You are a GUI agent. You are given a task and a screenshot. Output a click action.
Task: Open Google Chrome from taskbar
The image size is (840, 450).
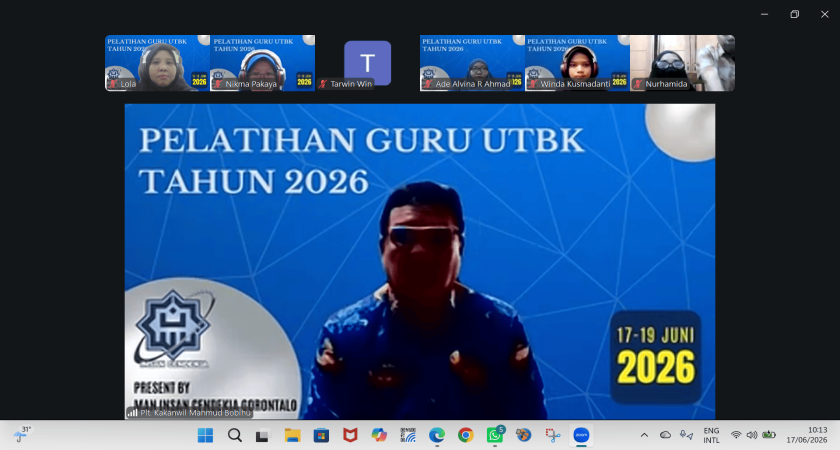coord(466,435)
